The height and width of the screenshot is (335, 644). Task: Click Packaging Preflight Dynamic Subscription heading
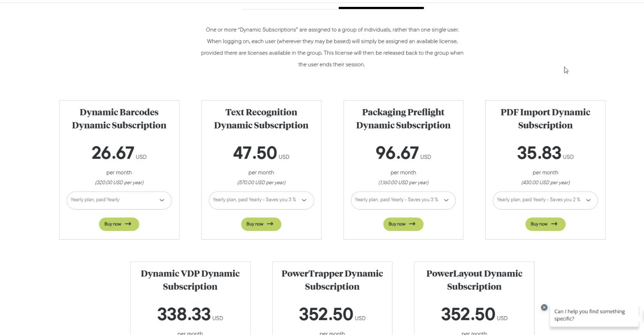coord(403,119)
